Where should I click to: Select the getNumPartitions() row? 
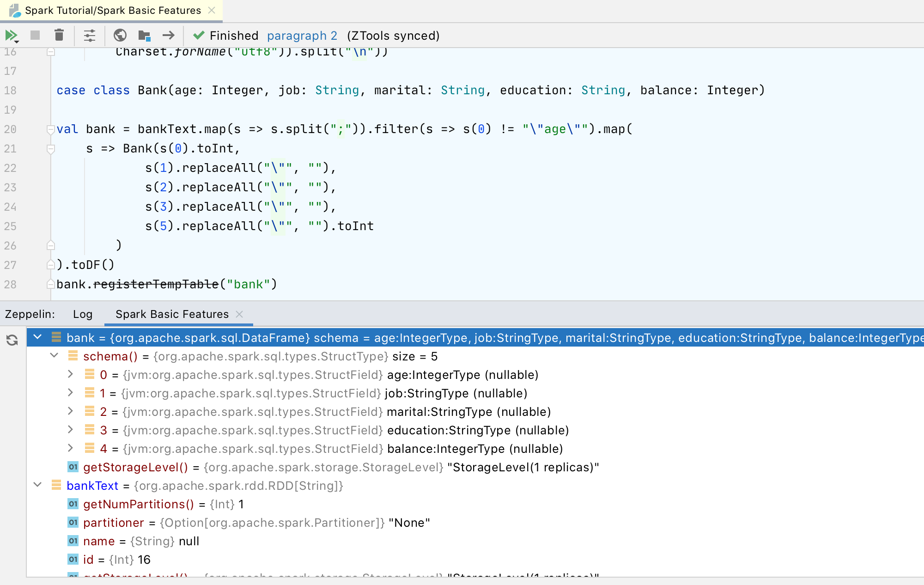[475, 504]
